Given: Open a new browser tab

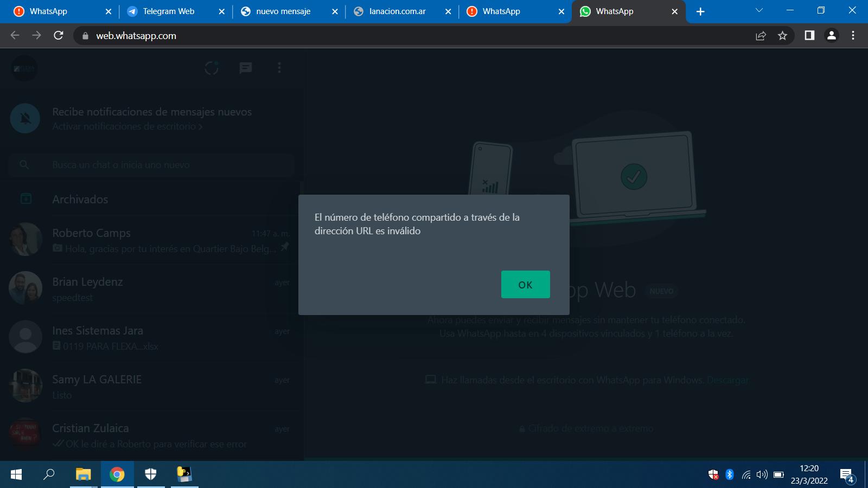Looking at the screenshot, I should [x=700, y=11].
